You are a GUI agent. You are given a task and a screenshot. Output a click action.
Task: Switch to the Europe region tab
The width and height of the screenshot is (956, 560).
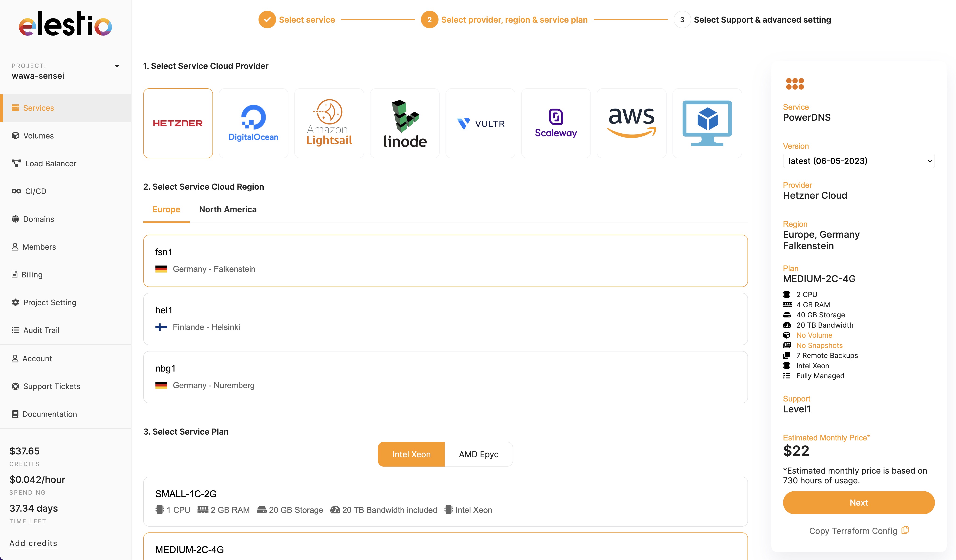166,209
